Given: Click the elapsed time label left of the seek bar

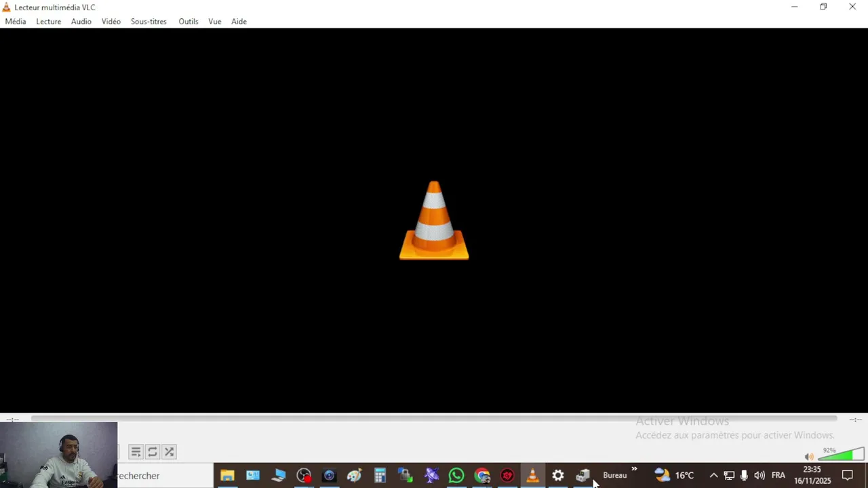Looking at the screenshot, I should (13, 420).
